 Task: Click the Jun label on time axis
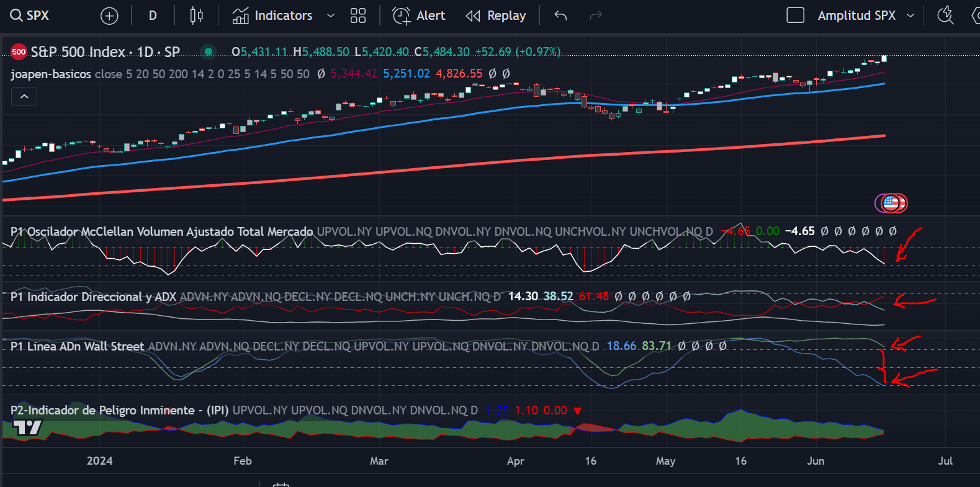point(816,461)
